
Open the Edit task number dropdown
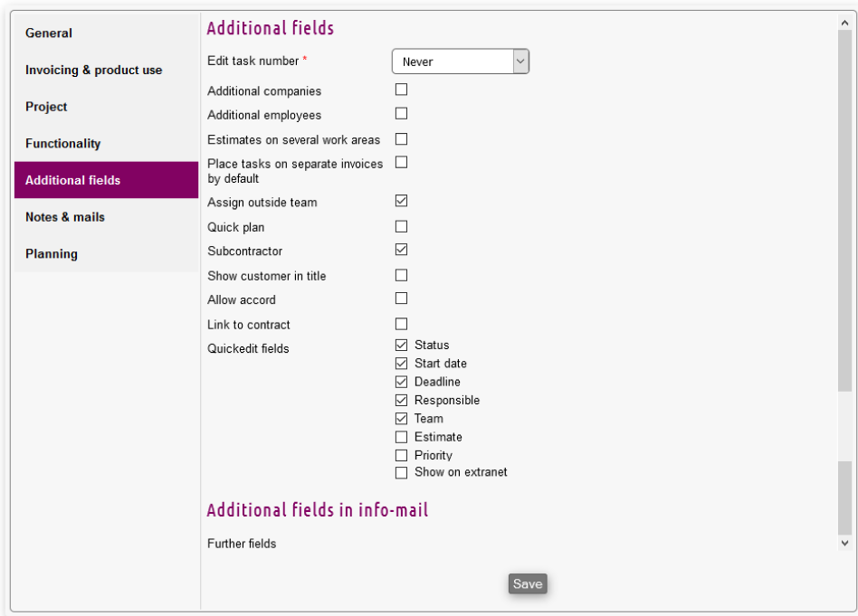(x=460, y=62)
